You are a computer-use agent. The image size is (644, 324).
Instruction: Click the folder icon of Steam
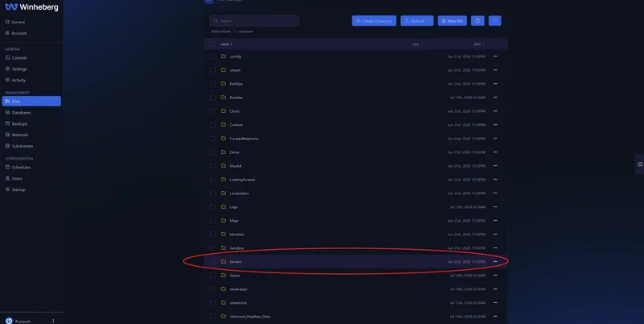click(x=224, y=275)
